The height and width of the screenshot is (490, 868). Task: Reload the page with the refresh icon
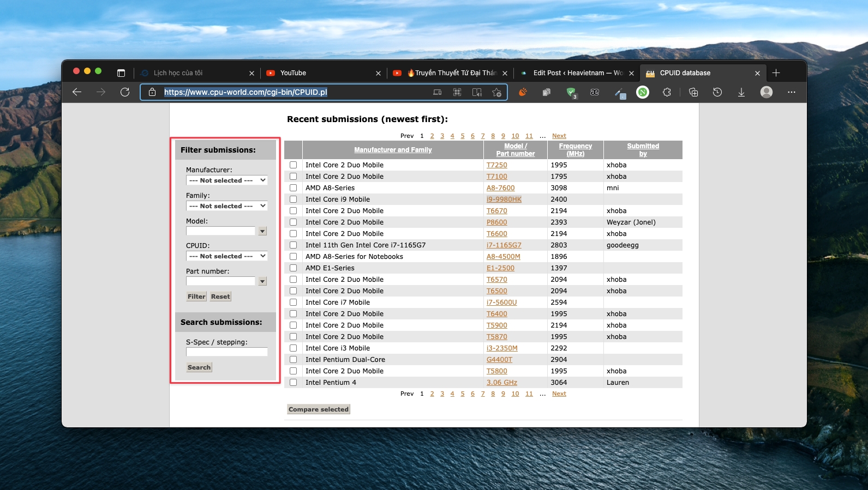(125, 92)
